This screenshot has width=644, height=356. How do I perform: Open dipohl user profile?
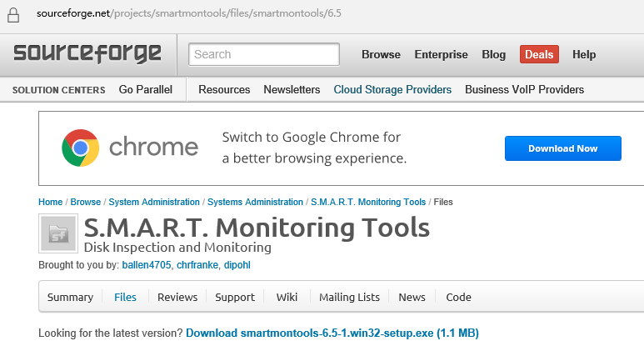(237, 265)
